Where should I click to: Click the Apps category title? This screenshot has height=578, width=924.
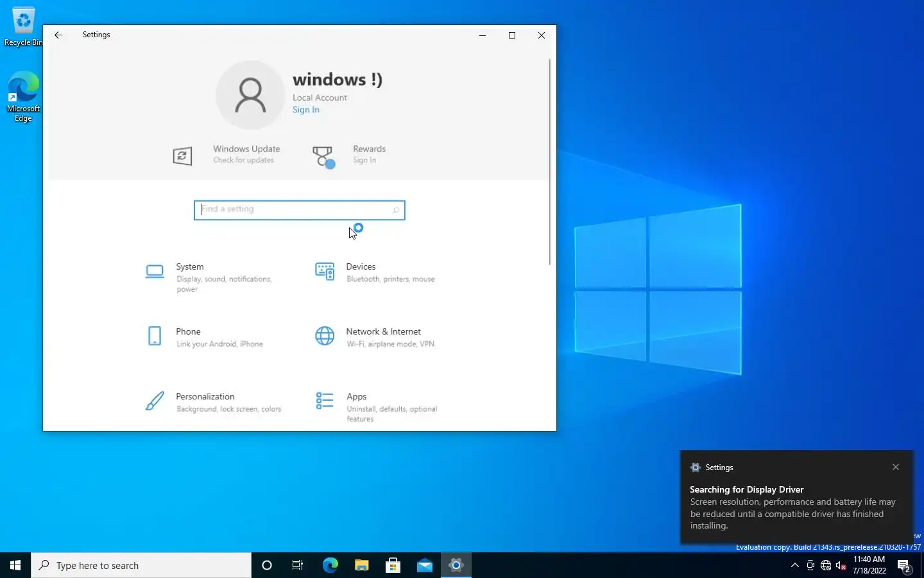tap(357, 397)
